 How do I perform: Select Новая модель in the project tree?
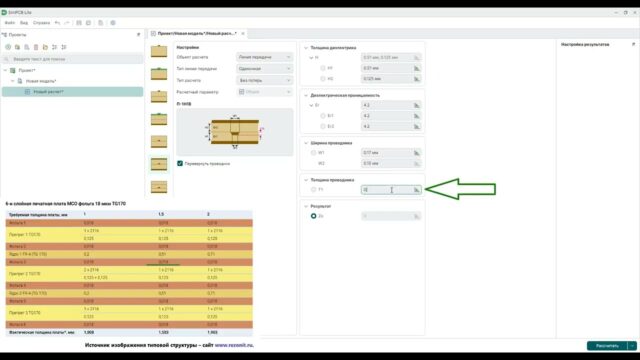click(x=41, y=81)
